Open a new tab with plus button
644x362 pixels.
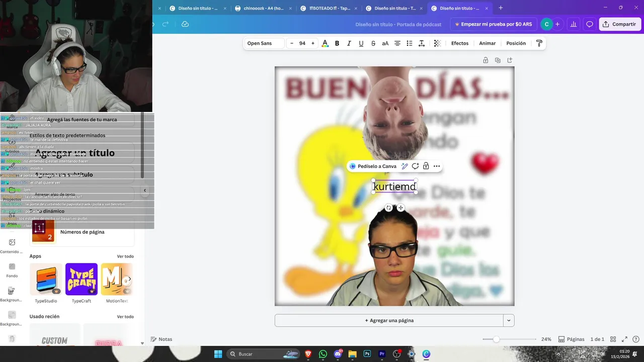click(x=501, y=8)
